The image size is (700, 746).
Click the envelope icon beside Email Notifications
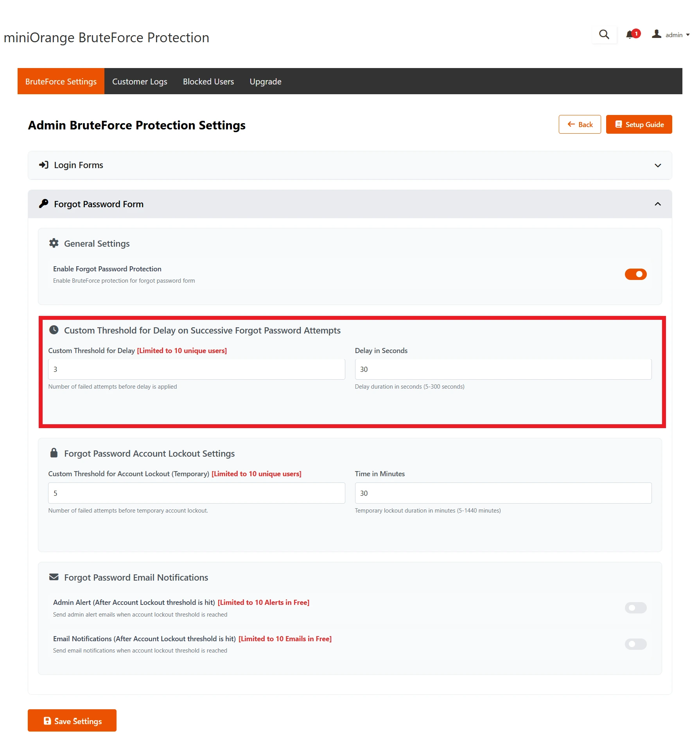point(54,577)
